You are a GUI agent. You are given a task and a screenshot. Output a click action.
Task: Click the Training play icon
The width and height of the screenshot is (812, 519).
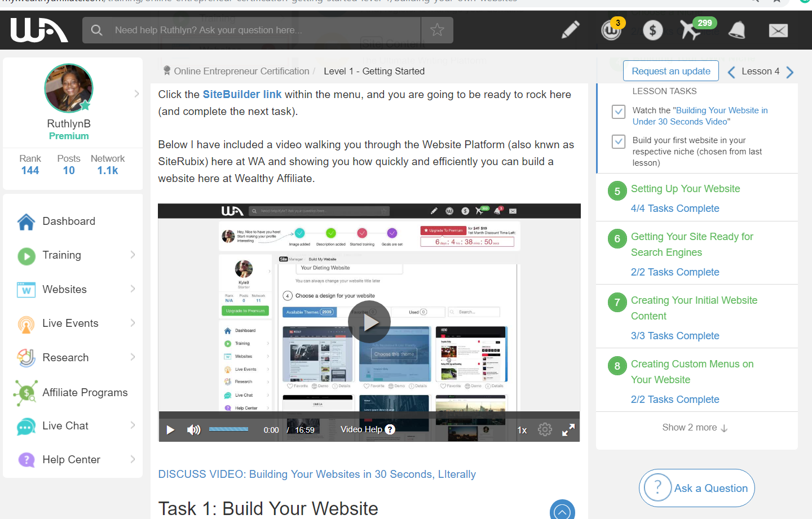coord(26,256)
